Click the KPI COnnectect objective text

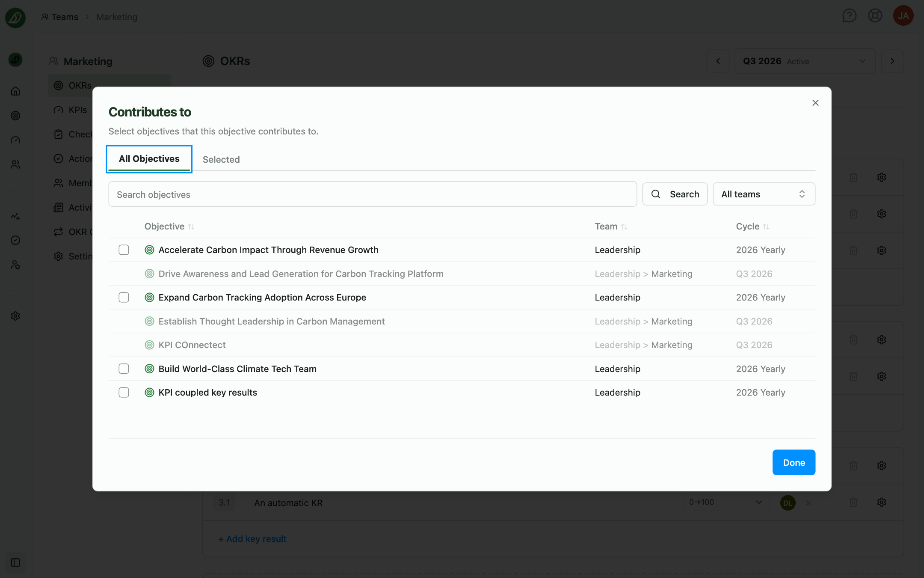coord(192,345)
